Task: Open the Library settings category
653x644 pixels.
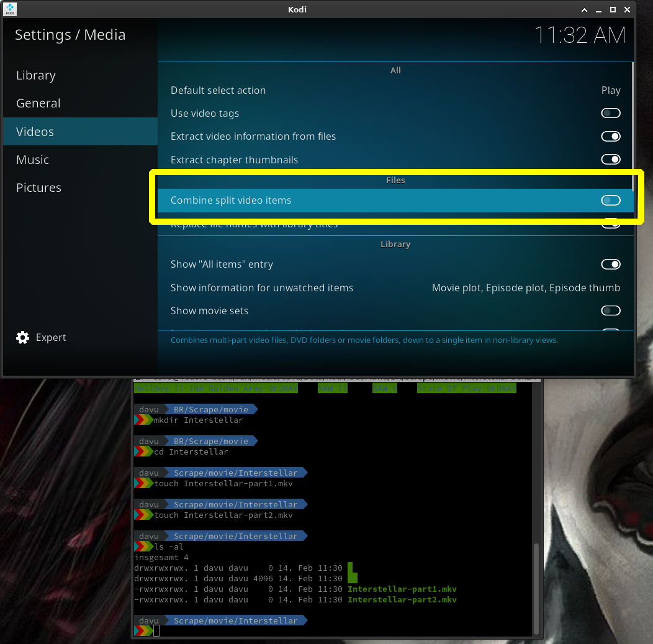Action: coord(36,75)
